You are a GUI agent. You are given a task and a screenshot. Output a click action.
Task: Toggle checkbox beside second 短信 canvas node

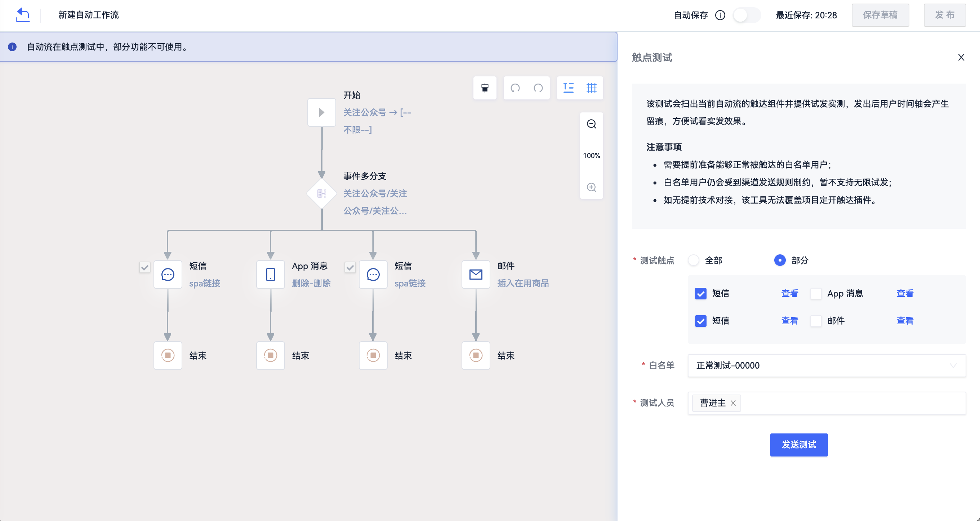(x=350, y=268)
